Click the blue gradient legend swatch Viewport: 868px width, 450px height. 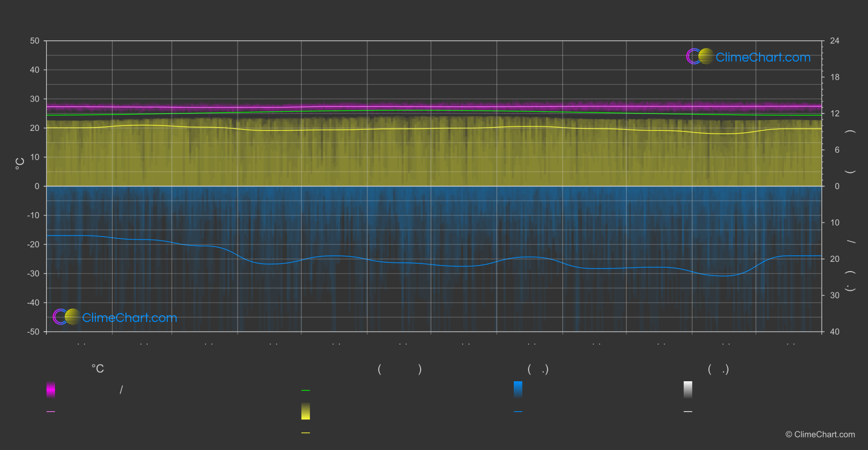(518, 389)
